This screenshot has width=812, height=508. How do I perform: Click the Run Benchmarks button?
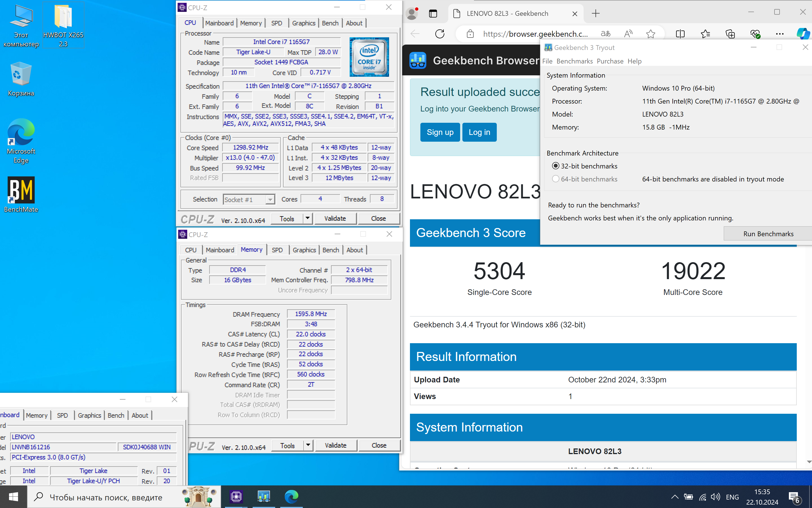(768, 233)
